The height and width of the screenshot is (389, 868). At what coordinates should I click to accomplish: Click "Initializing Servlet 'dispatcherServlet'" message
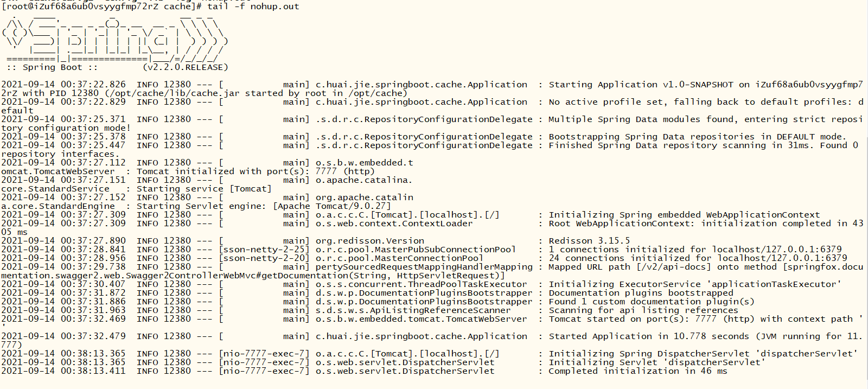pyautogui.click(x=657, y=362)
